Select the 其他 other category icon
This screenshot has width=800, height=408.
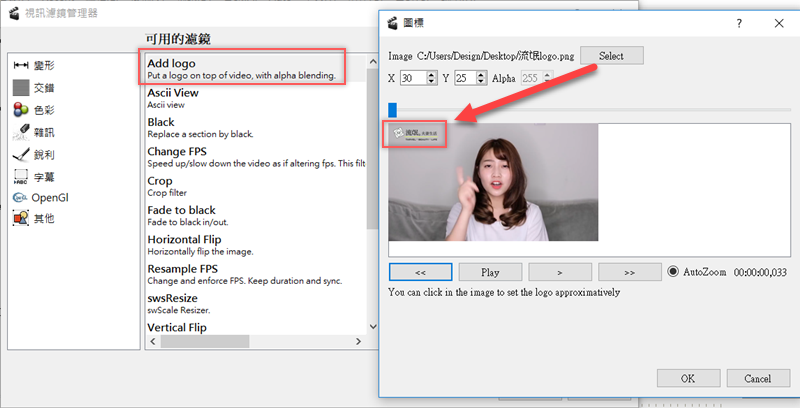(x=21, y=219)
